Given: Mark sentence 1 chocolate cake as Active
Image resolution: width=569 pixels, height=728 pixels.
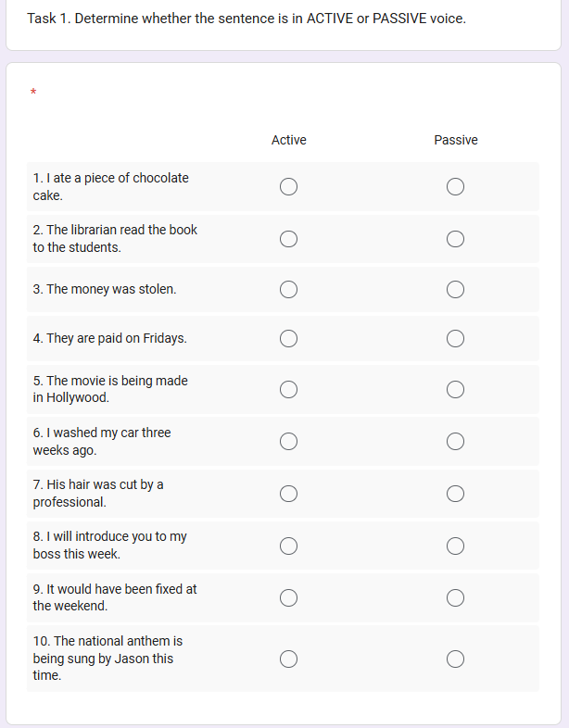Looking at the screenshot, I should pyautogui.click(x=288, y=187).
